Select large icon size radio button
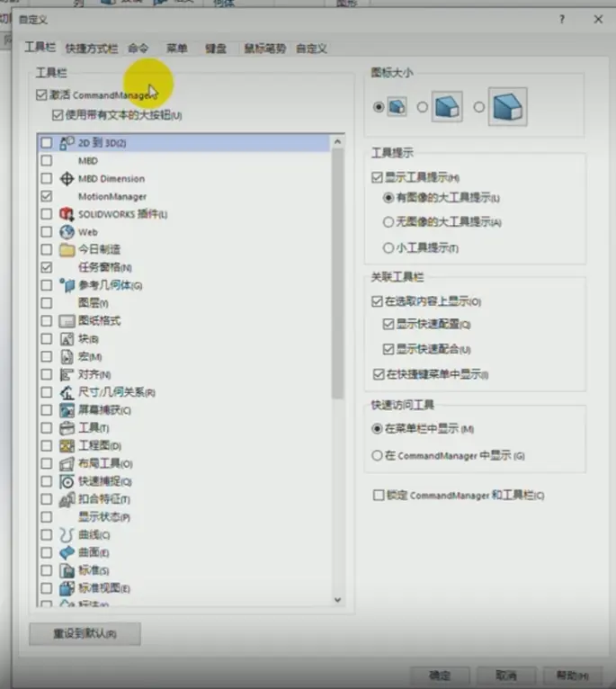The image size is (616, 689). pyautogui.click(x=479, y=107)
